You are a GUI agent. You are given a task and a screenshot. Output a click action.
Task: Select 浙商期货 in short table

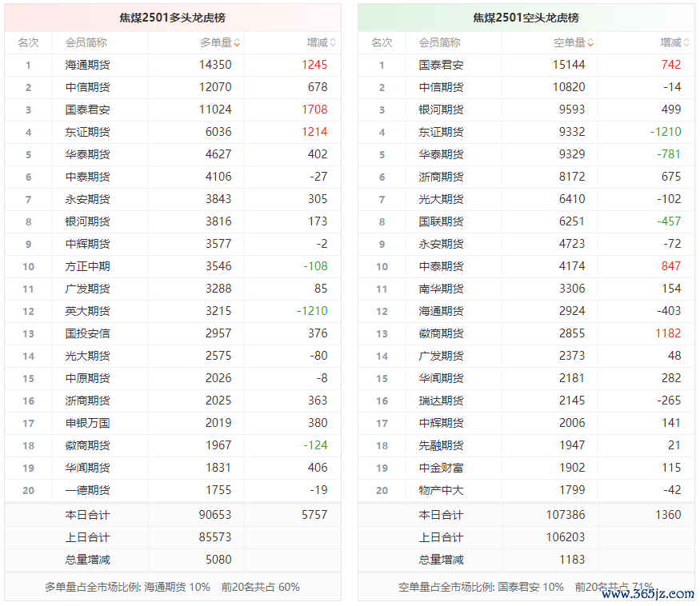click(441, 177)
